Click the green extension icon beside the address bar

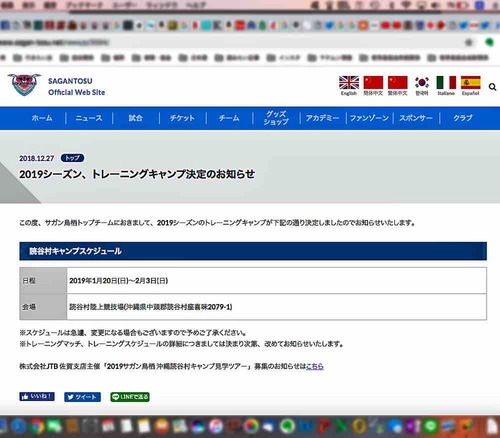[x=489, y=42]
